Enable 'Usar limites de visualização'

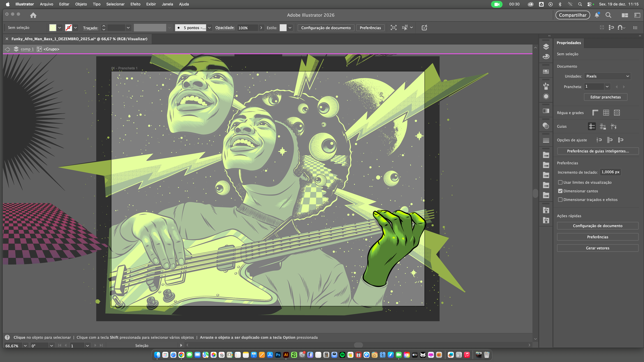(x=560, y=182)
